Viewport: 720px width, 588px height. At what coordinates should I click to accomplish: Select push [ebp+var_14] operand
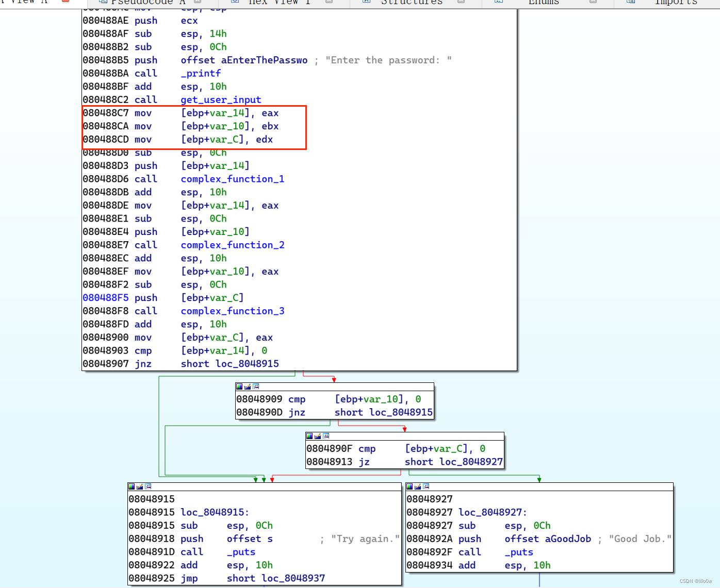click(215, 166)
